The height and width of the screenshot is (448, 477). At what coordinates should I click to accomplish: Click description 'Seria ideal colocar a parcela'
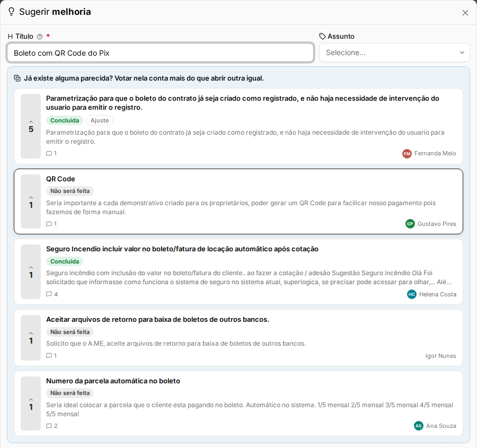pos(250,410)
